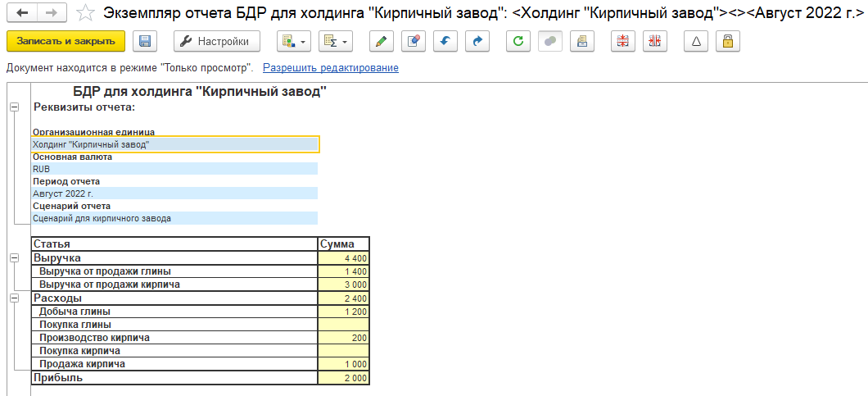Screen dimensions: 868x396
Task: Collapse the "Расходы" row group
Action: (x=14, y=298)
